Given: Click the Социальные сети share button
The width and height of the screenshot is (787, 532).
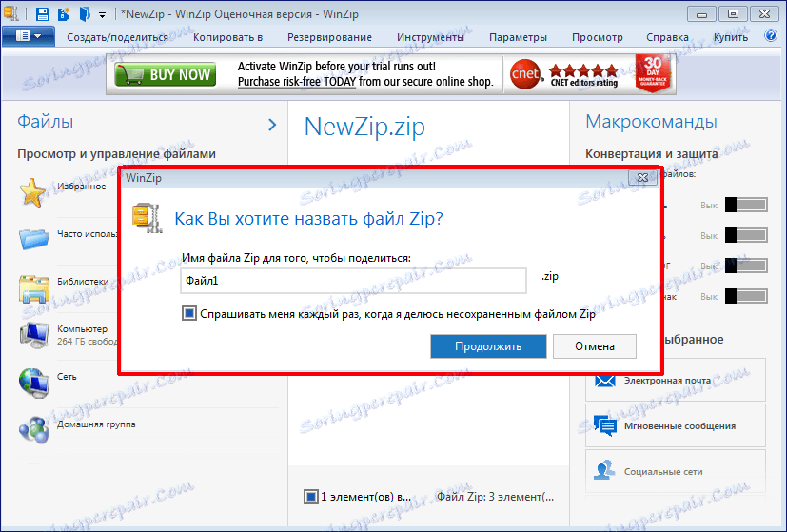Looking at the screenshot, I should (x=676, y=471).
